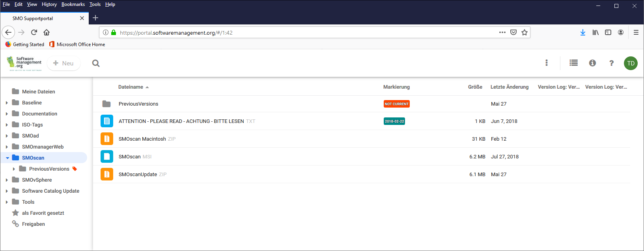Toggle the Firefox sidebar view button
This screenshot has height=251, width=644.
pyautogui.click(x=608, y=33)
